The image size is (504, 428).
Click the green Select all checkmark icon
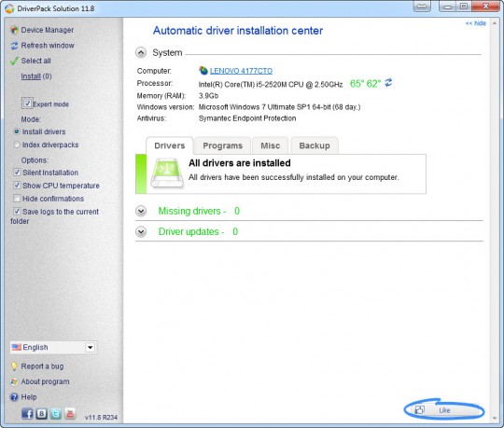[14, 61]
